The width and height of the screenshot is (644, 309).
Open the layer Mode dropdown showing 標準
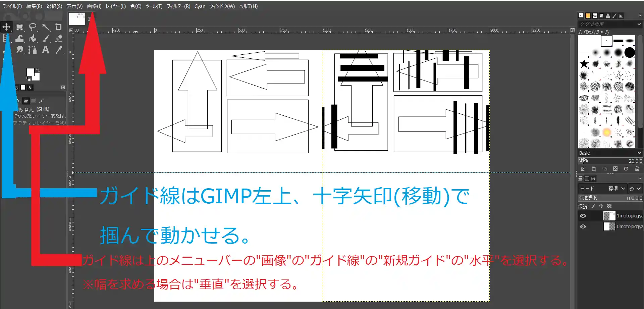[x=616, y=188]
